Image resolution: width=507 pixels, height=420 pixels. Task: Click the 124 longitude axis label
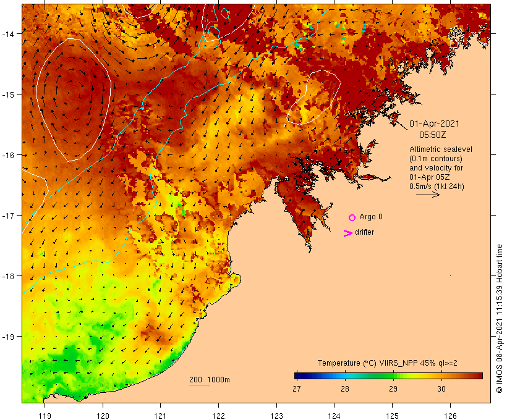point(334,416)
